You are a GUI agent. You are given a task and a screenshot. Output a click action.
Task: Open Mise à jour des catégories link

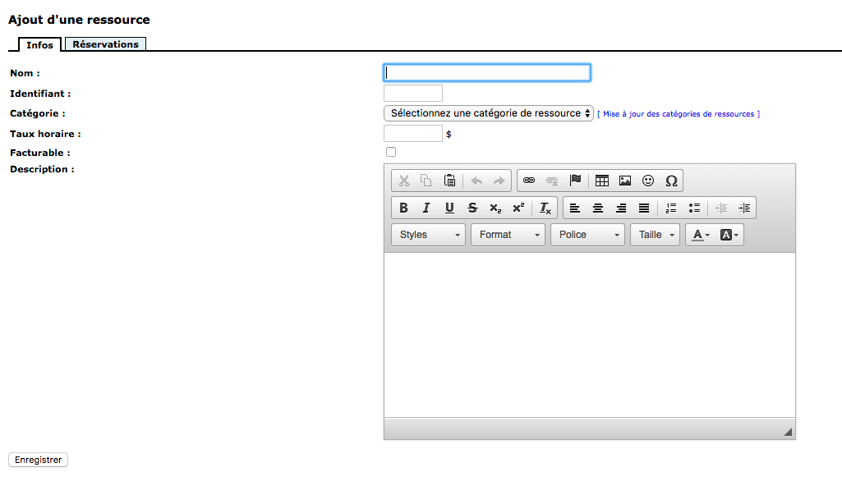679,114
